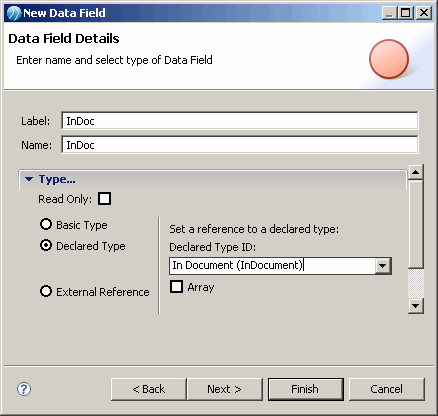This screenshot has height=416, width=438.
Task: Focus the Label text field
Action: pos(240,121)
